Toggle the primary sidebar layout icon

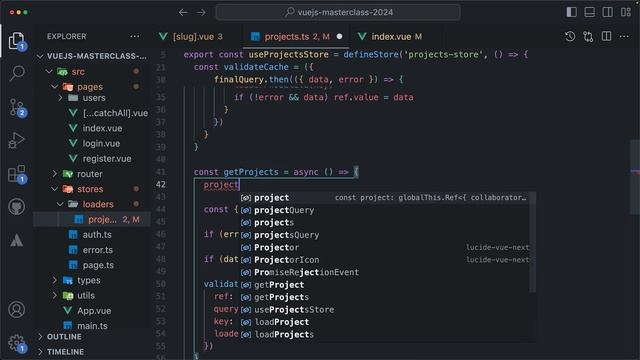tap(571, 12)
